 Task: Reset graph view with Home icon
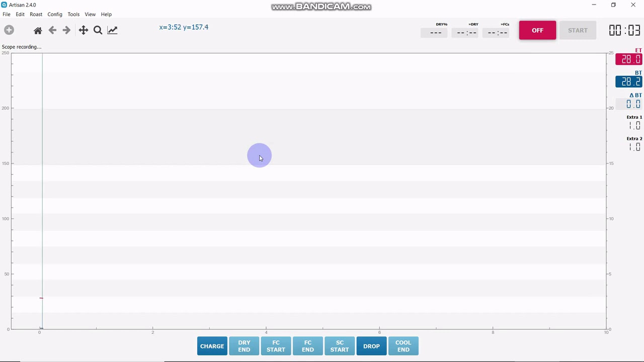(x=38, y=31)
